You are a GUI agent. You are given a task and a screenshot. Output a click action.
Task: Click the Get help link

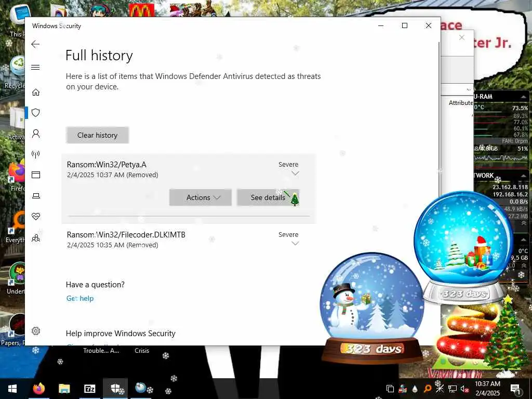tap(79, 299)
